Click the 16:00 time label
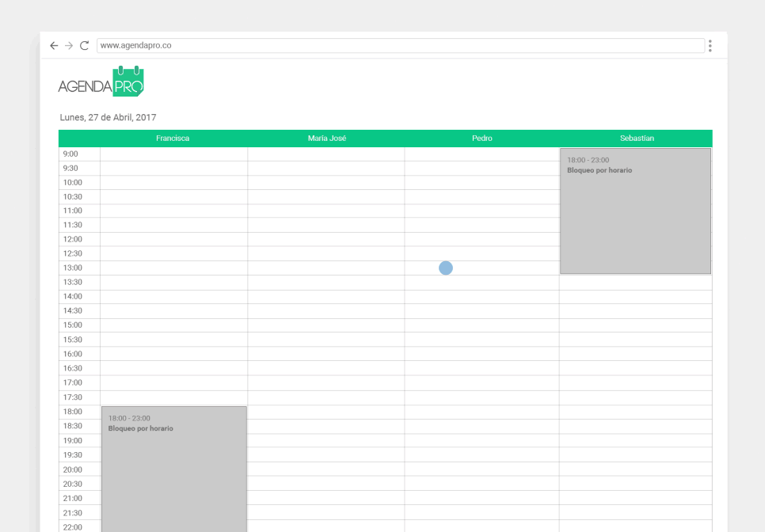 click(72, 354)
